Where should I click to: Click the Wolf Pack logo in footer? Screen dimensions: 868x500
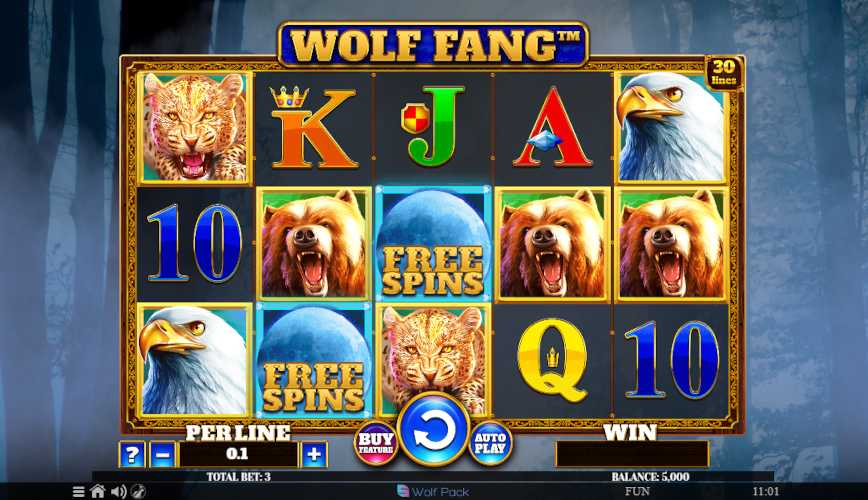tap(433, 491)
